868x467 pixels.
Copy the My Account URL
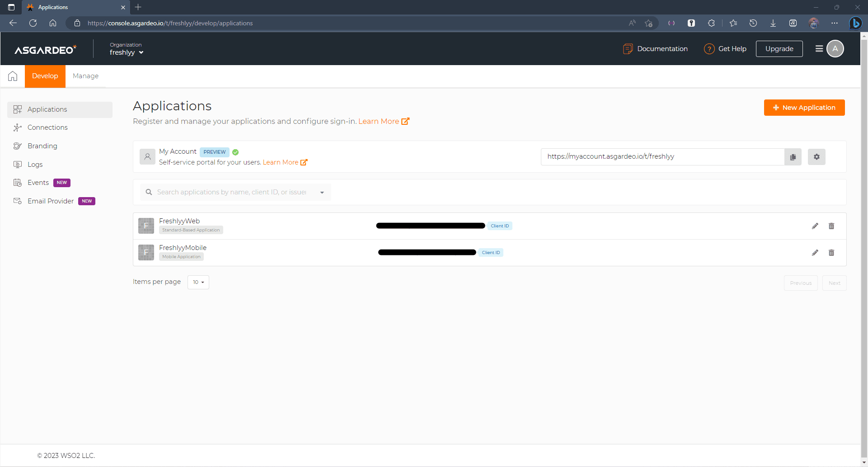793,157
